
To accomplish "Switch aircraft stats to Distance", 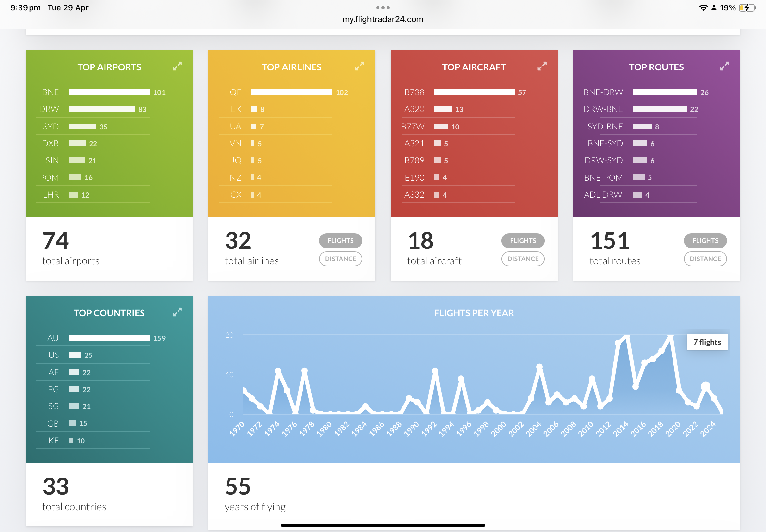I will click(x=523, y=259).
